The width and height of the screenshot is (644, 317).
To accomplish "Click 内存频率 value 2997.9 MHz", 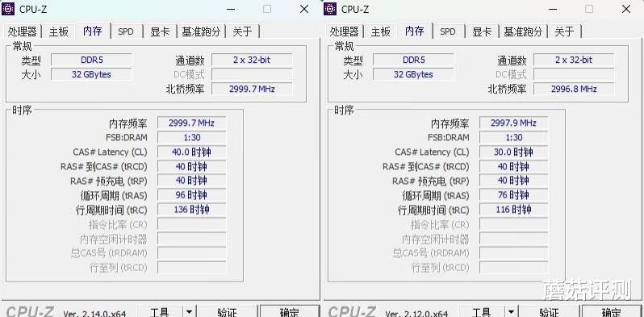I will 514,123.
